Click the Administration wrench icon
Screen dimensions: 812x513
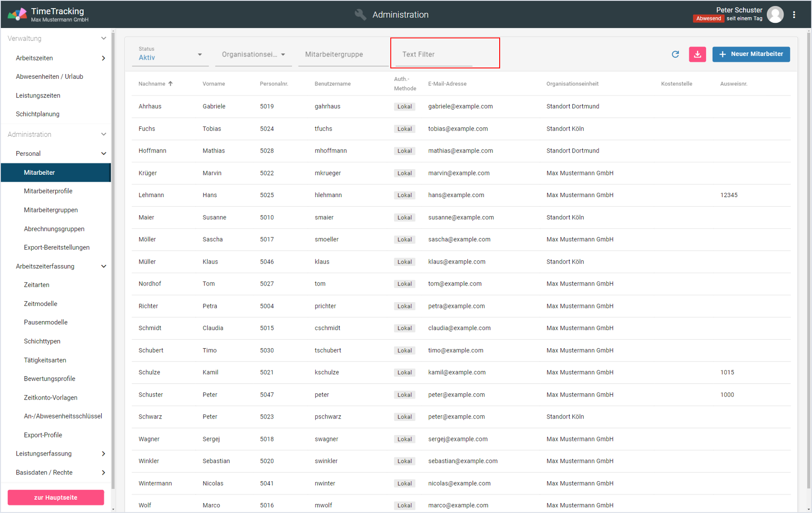point(360,15)
